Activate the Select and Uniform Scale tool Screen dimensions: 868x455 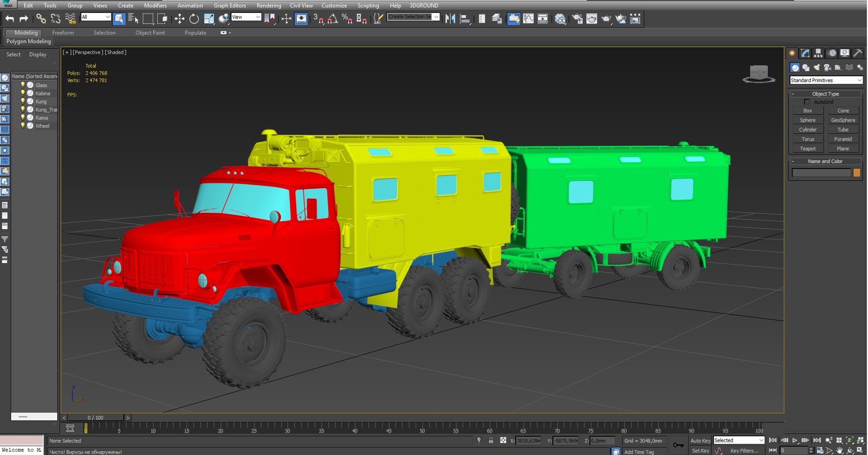pos(209,19)
